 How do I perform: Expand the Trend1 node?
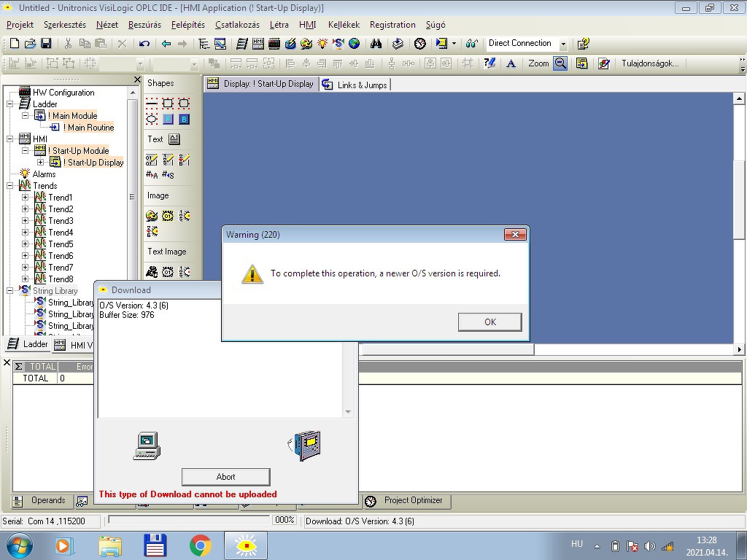click(x=25, y=197)
